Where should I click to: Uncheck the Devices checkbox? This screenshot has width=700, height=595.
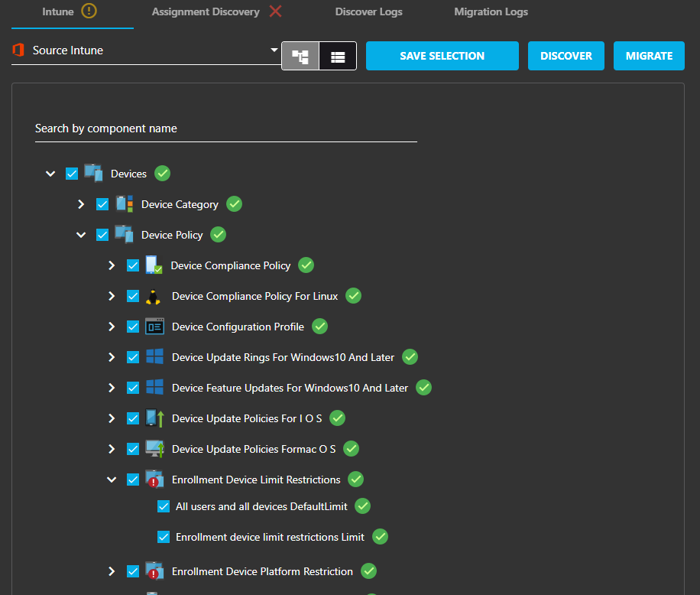(72, 174)
